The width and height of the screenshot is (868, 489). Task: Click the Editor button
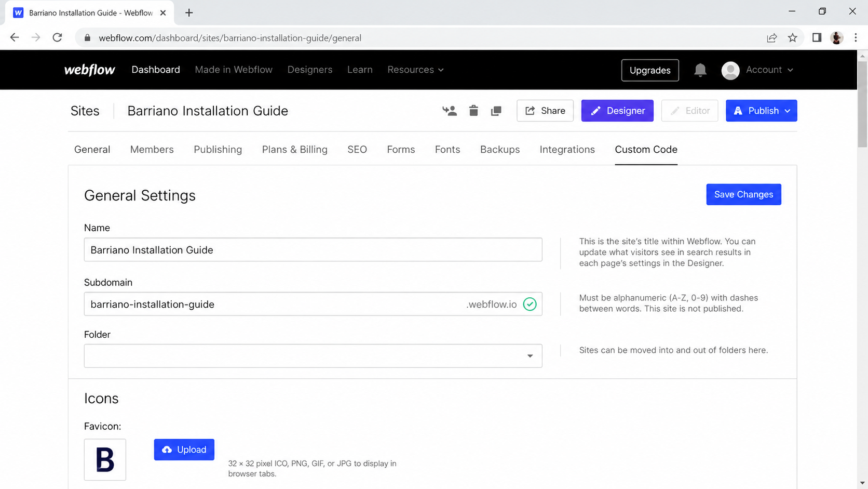(690, 111)
